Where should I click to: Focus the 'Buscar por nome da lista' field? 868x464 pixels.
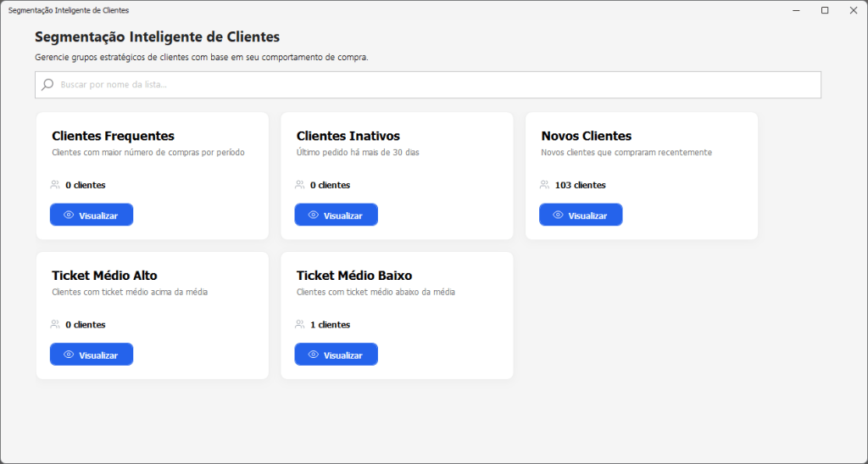tap(432, 85)
